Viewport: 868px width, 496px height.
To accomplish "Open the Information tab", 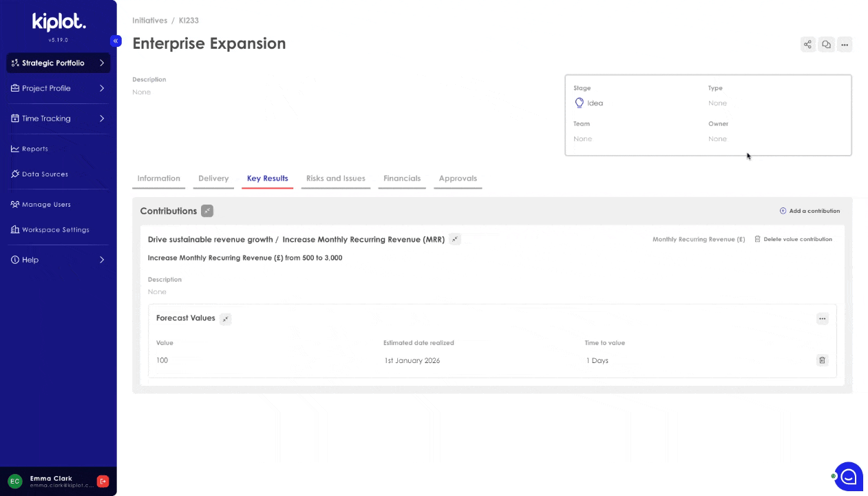I will [158, 178].
